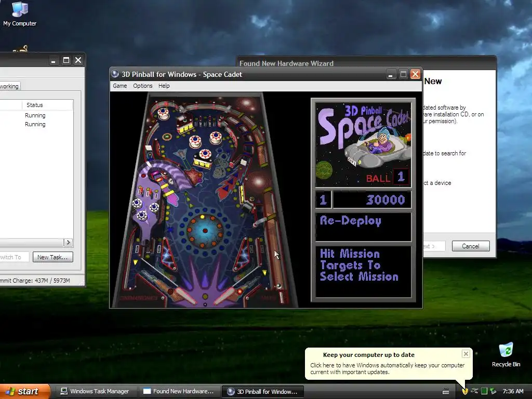Viewport: 532px width, 399px height.
Task: Select the second Running row in Task Manager
Action: 35,124
